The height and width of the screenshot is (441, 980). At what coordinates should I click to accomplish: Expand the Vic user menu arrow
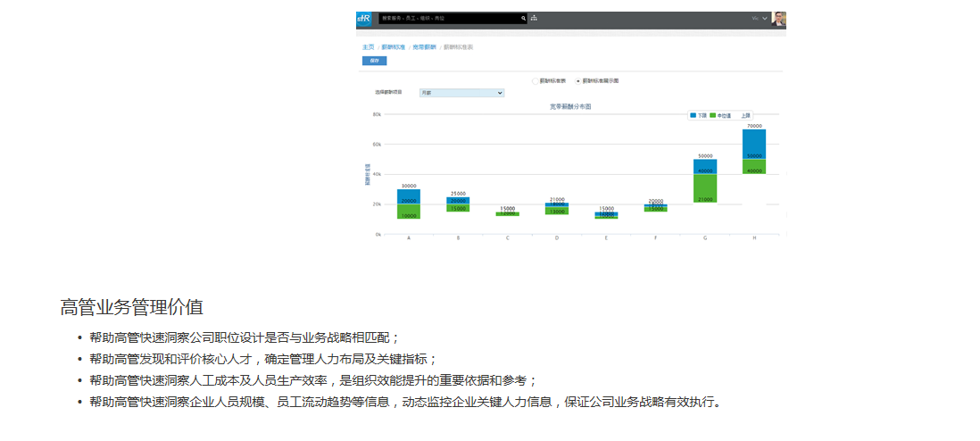[765, 18]
